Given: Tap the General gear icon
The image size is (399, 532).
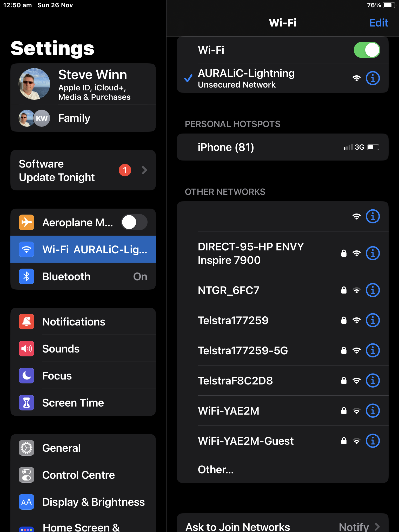Looking at the screenshot, I should 26,448.
